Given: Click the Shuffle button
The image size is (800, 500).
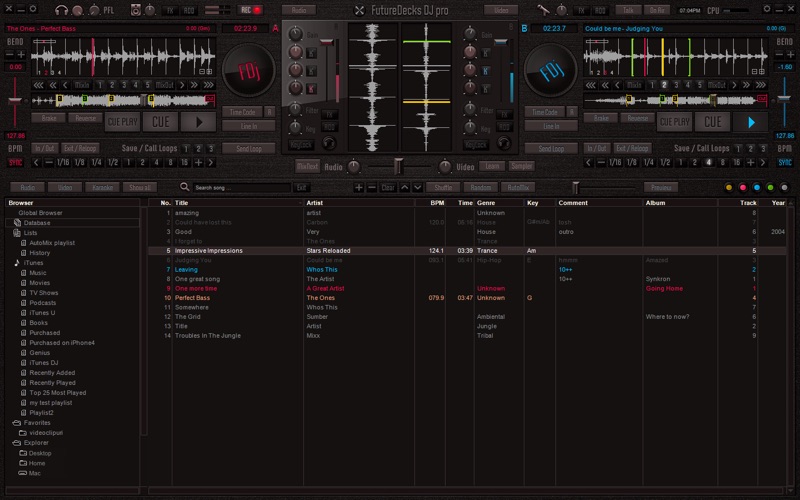Looking at the screenshot, I should 443,187.
